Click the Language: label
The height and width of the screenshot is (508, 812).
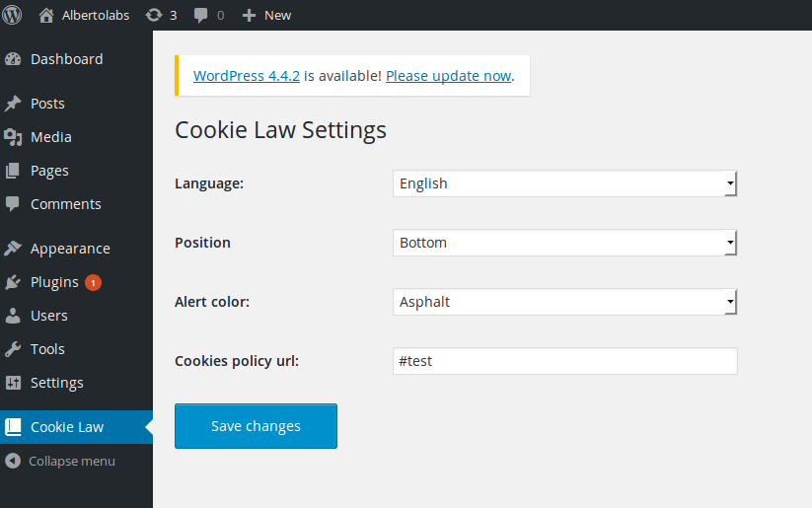tap(209, 183)
